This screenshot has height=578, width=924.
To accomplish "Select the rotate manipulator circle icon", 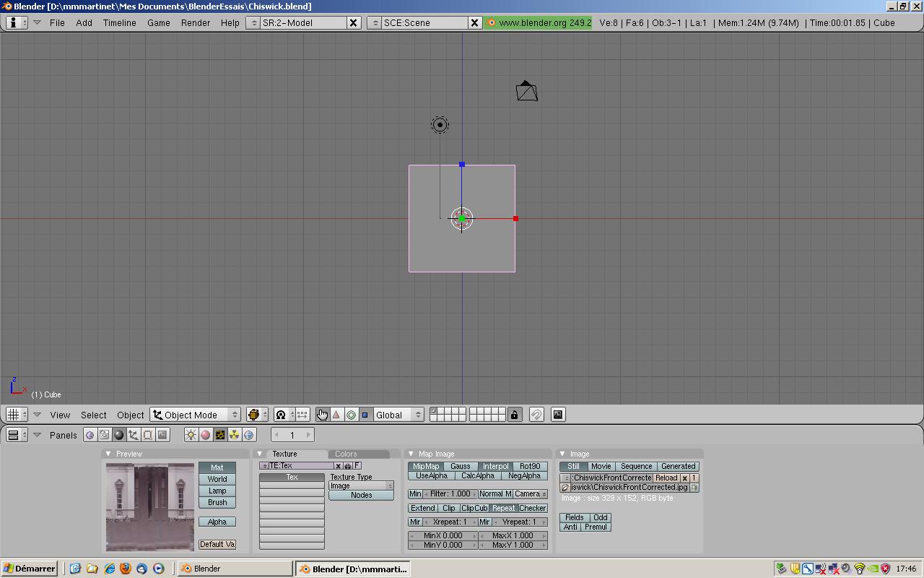I will click(x=351, y=415).
